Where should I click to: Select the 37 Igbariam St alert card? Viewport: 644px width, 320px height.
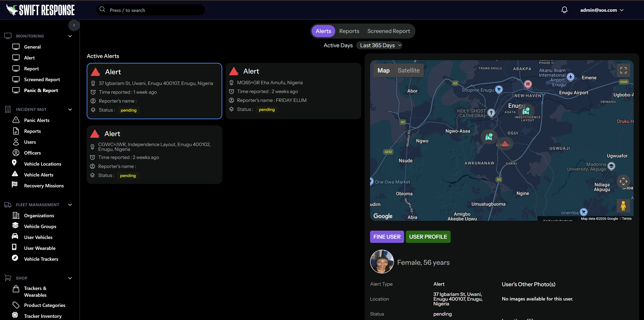point(154,91)
